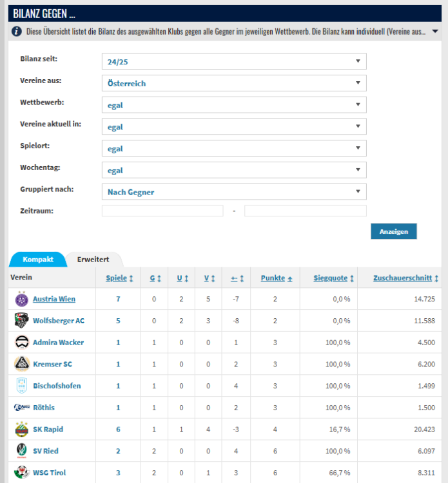The width and height of the screenshot is (448, 483).
Task: Click the Zeitraum start date field
Action: click(x=162, y=211)
